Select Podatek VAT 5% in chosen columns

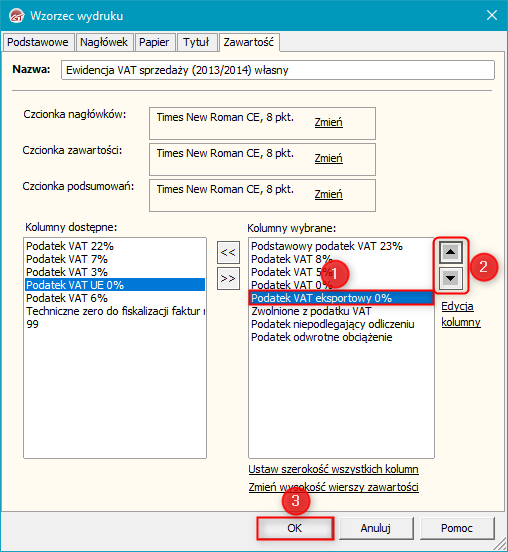(x=341, y=272)
